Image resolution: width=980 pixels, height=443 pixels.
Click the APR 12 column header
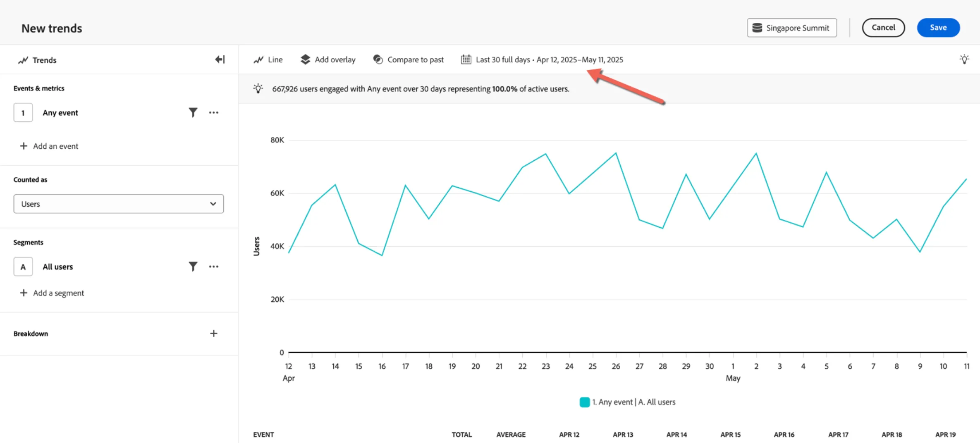pos(569,434)
